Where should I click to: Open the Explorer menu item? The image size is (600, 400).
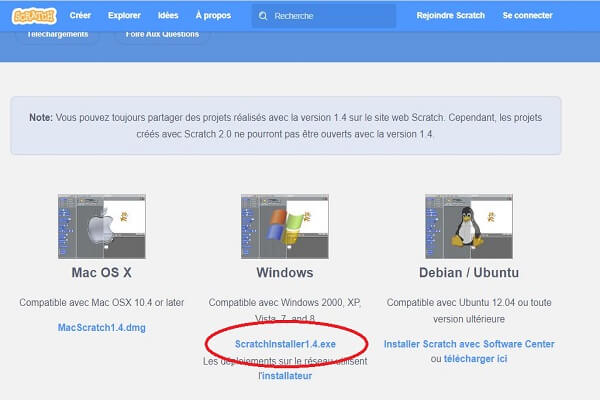coord(124,15)
